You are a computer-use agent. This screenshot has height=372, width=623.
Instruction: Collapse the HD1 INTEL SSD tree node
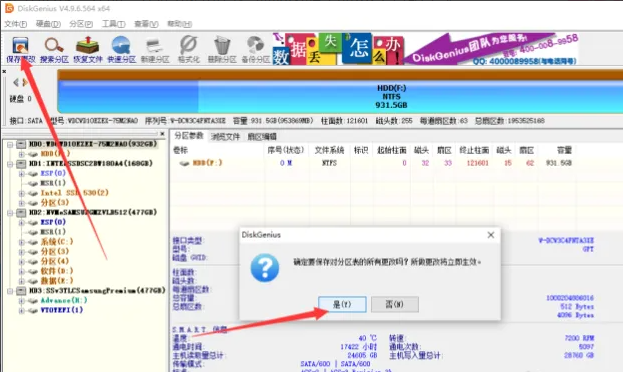(x=10, y=164)
